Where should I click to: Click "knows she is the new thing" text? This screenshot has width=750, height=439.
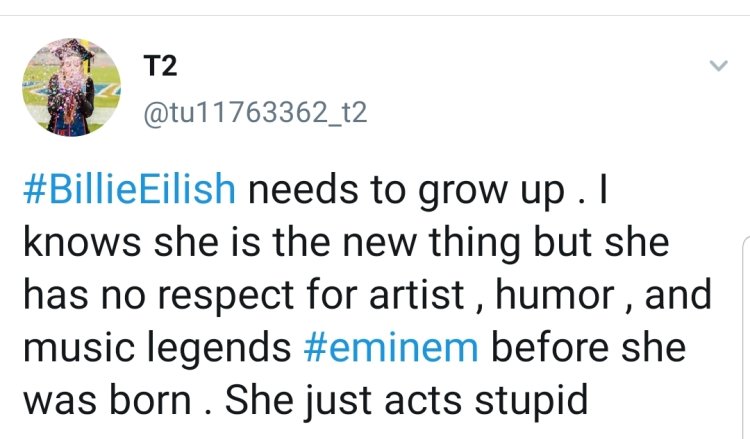click(x=250, y=243)
